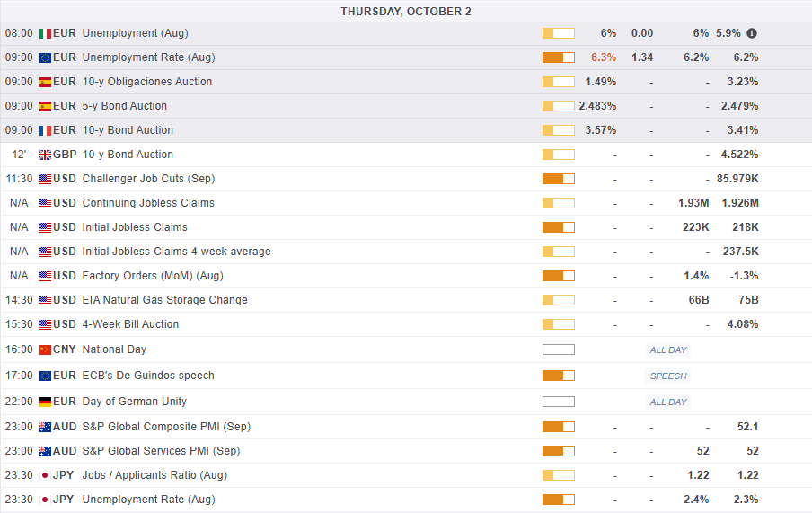Select the 4-Week Bill Auction row

point(130,324)
